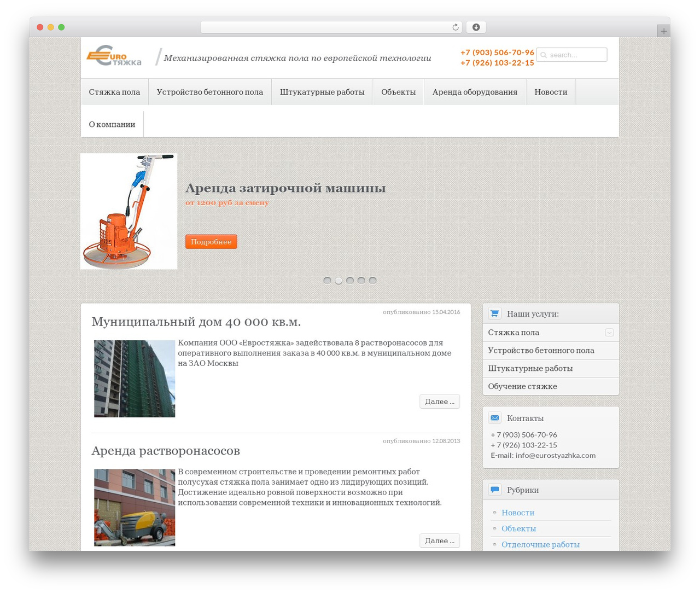Click the cart icon beside Наши услуги
The image size is (700, 593).
494,313
